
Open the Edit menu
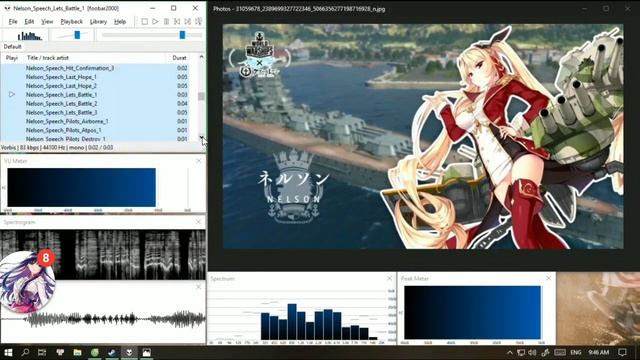pyautogui.click(x=29, y=22)
